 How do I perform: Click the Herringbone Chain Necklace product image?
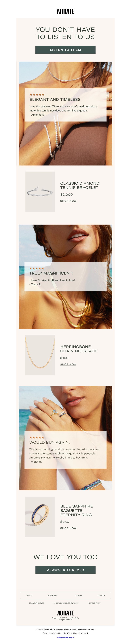click(40, 355)
